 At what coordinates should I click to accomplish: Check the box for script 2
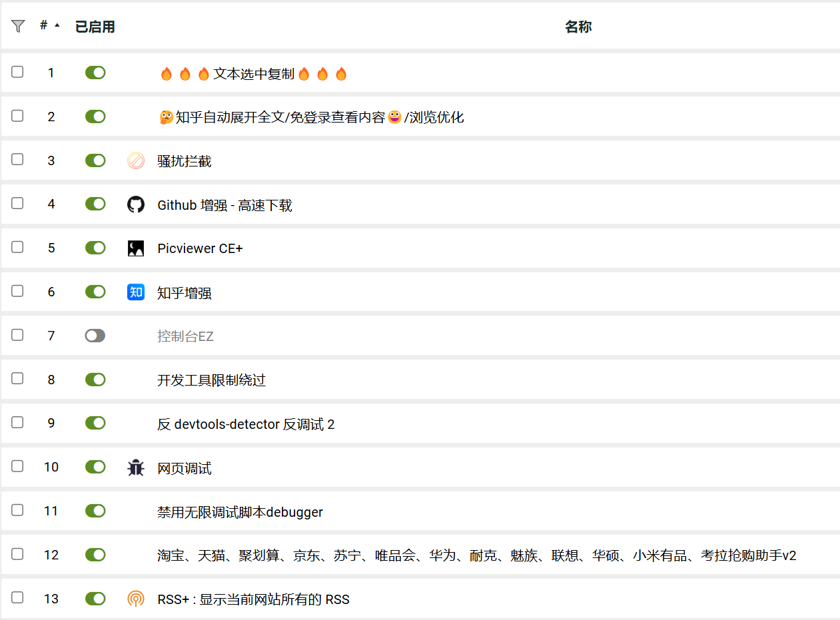tap(17, 116)
